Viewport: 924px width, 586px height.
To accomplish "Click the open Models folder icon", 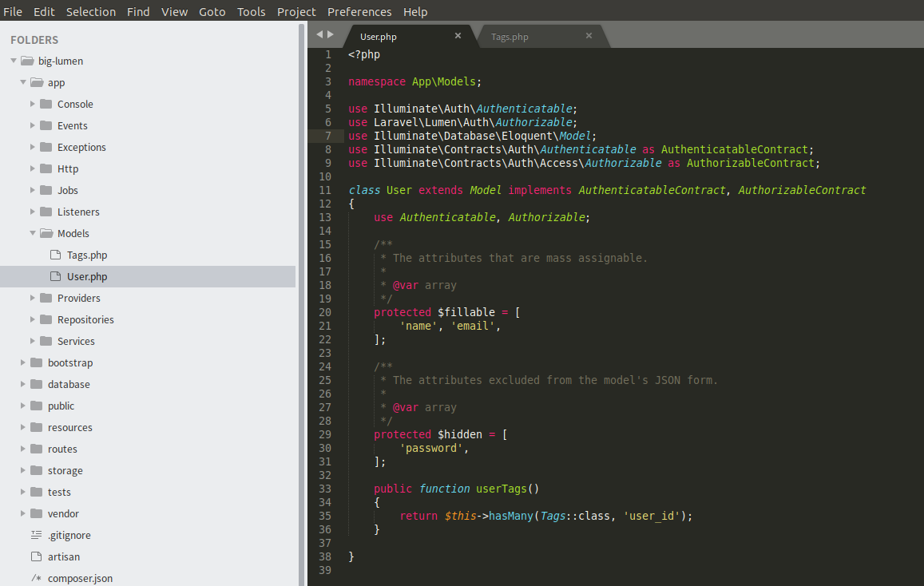I will point(46,233).
